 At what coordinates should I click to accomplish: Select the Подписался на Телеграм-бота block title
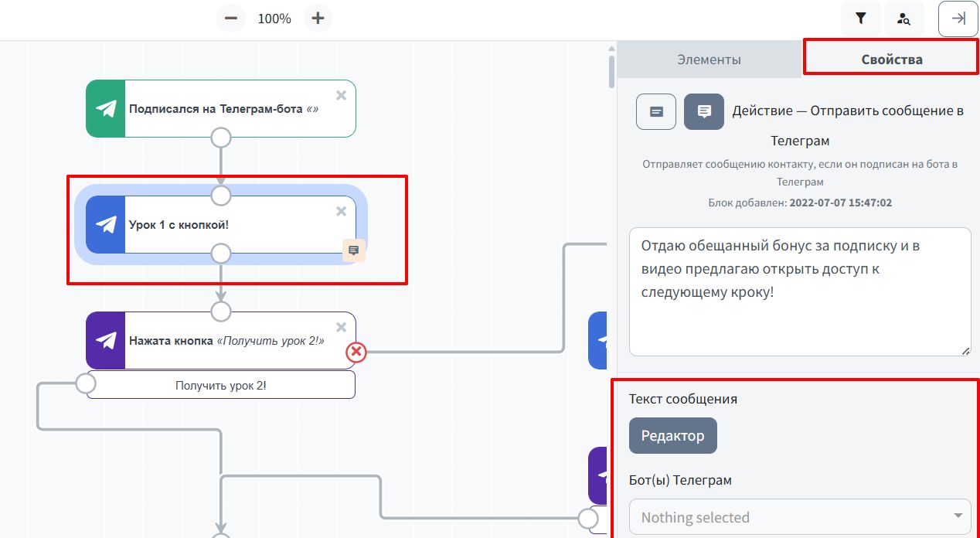pos(224,109)
